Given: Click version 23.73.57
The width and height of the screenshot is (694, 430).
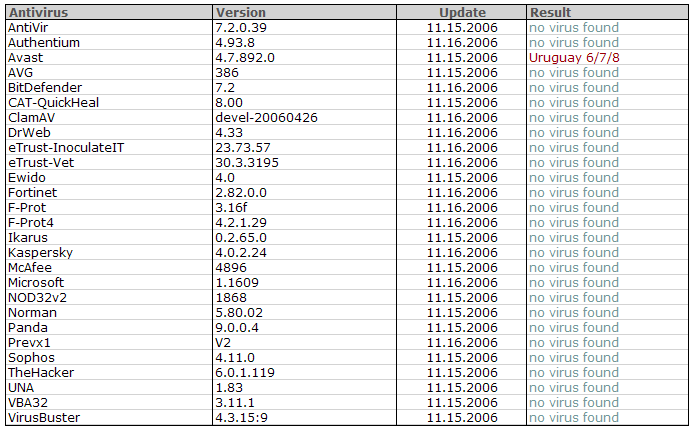Looking at the screenshot, I should point(243,148).
